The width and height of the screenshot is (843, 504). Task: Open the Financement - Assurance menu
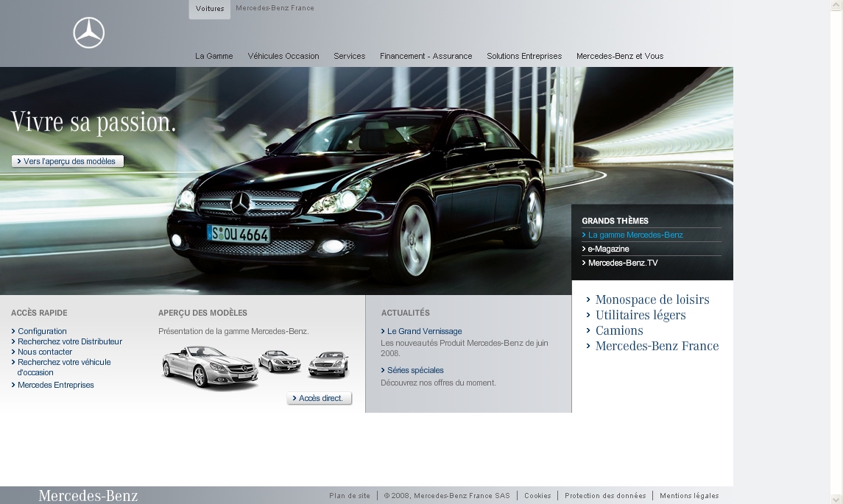click(x=426, y=56)
